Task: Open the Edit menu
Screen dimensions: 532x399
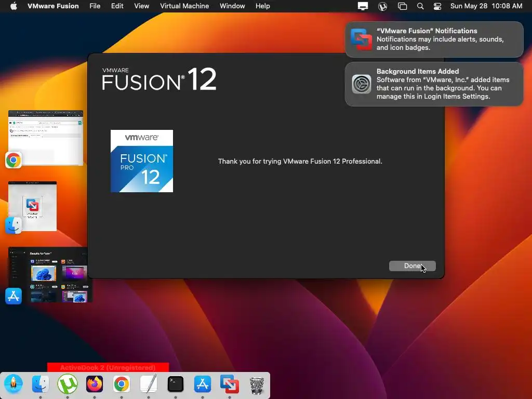Action: click(x=117, y=6)
